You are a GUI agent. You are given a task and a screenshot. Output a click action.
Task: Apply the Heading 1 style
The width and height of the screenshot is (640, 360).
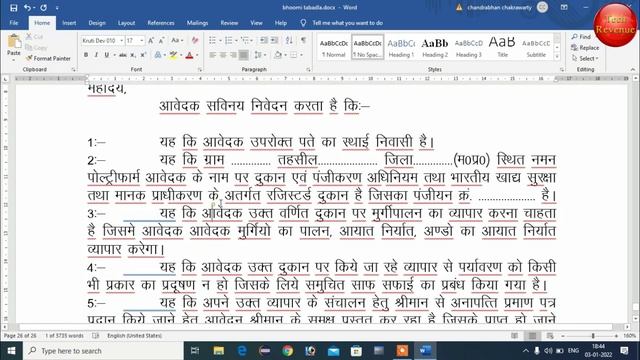tap(401, 47)
